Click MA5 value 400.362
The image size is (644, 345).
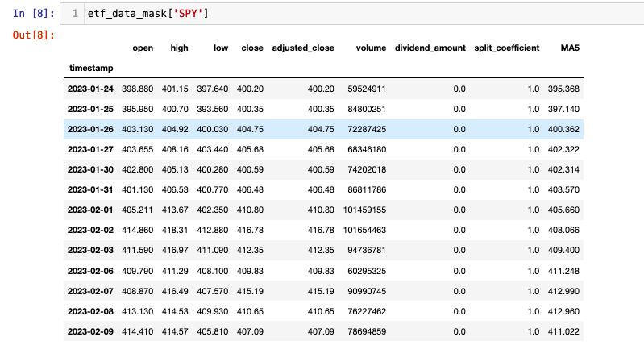click(x=563, y=129)
